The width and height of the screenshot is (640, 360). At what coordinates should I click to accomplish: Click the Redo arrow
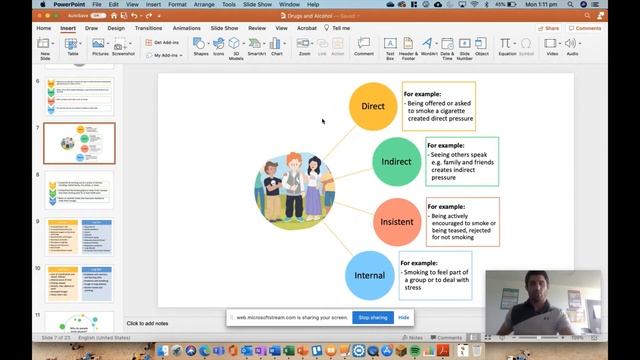click(x=149, y=16)
